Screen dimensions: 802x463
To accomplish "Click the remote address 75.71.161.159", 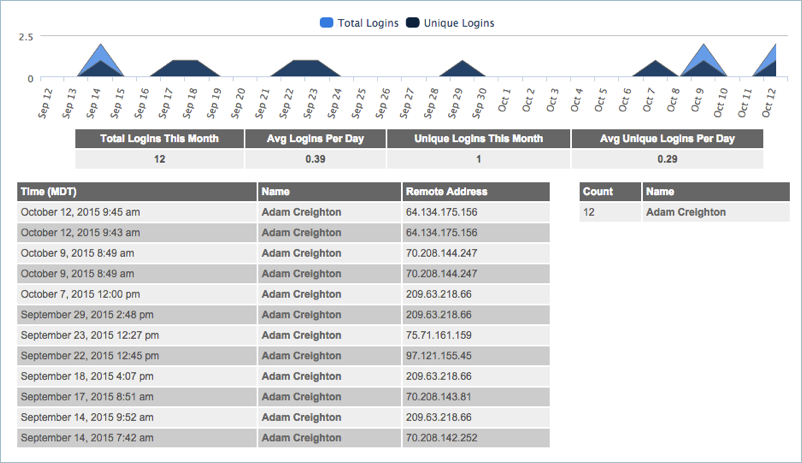I will click(x=441, y=335).
